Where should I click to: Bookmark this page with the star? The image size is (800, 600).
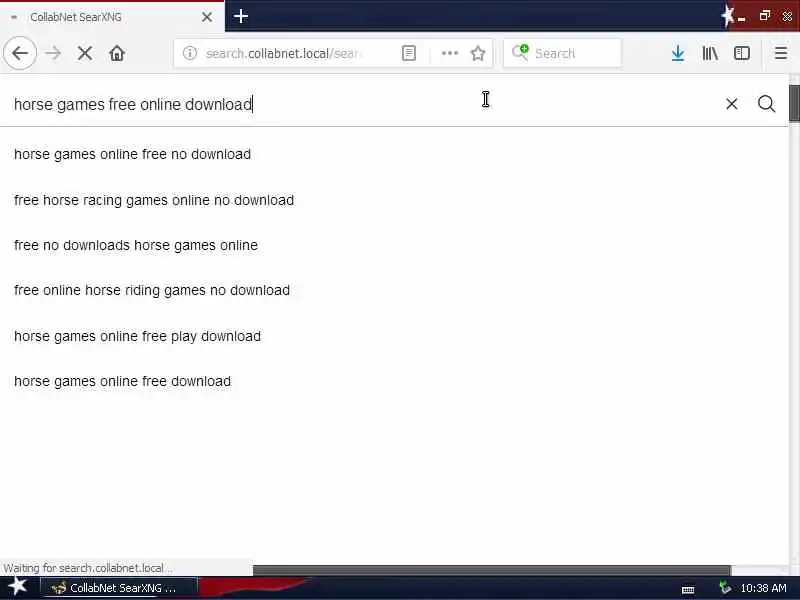(478, 53)
